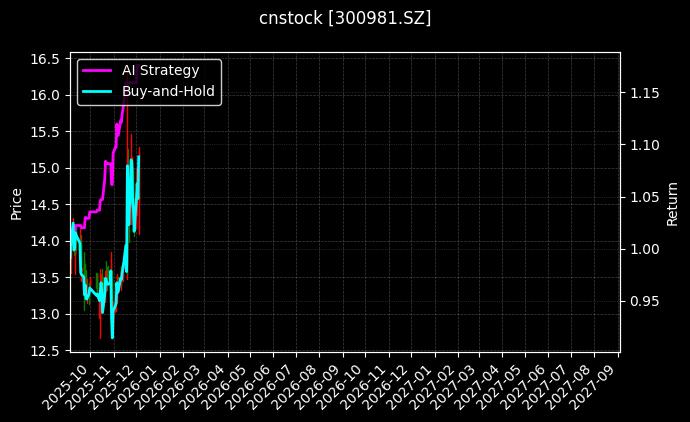The height and width of the screenshot is (422, 690).
Task: Click the 15.5 price tick label
Action: (45, 132)
